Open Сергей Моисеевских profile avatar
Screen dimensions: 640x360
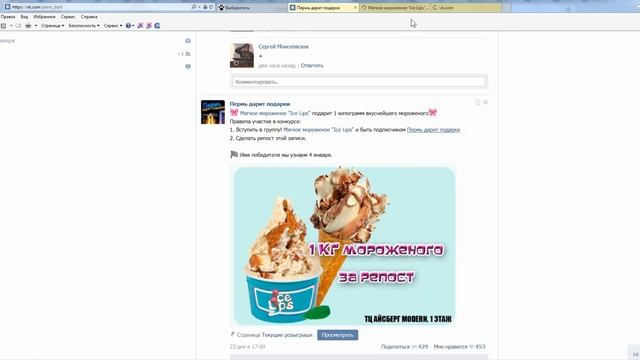click(242, 55)
